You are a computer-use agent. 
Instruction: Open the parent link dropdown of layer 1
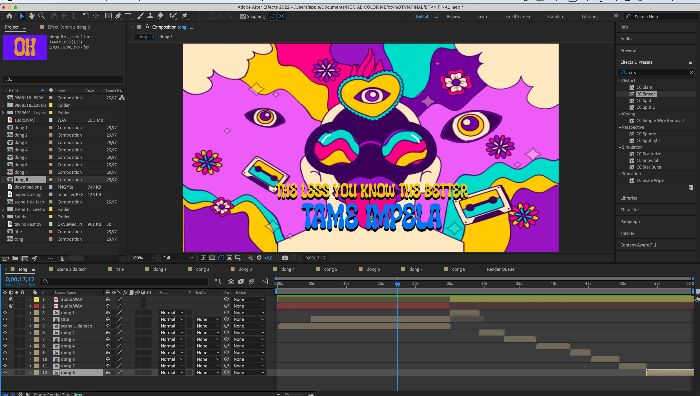click(249, 300)
